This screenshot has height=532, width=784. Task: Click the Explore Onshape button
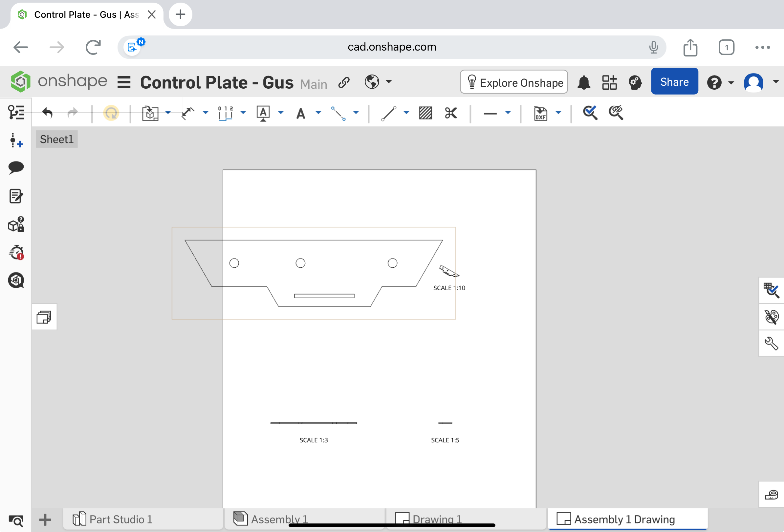(x=514, y=82)
